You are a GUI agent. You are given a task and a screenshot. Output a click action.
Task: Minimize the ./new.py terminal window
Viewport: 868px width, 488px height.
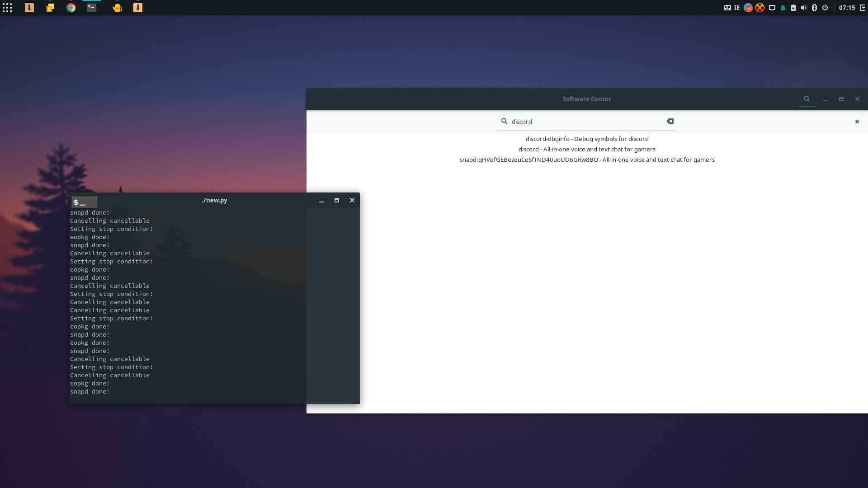(x=321, y=200)
